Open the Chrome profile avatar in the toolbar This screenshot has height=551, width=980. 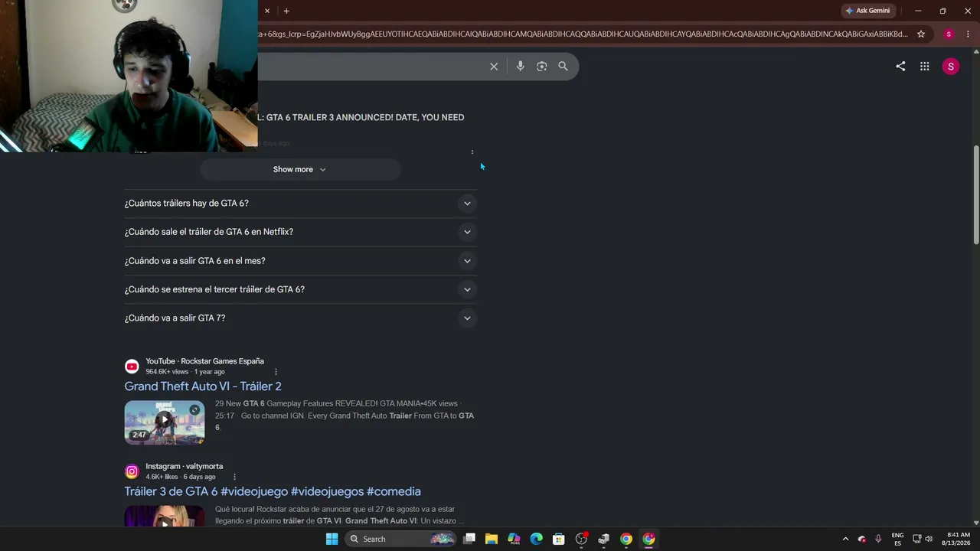point(949,34)
